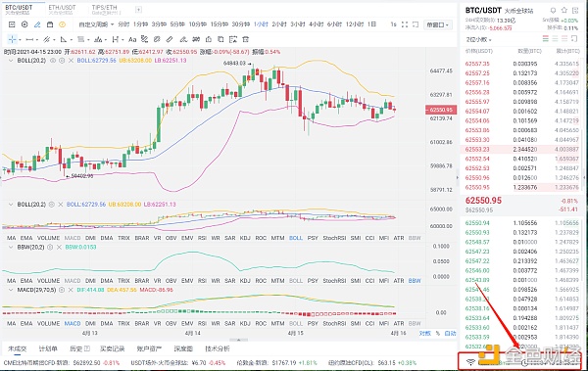
Task: Add BTC/USDT to favorites with star icon
Action: pos(564,10)
